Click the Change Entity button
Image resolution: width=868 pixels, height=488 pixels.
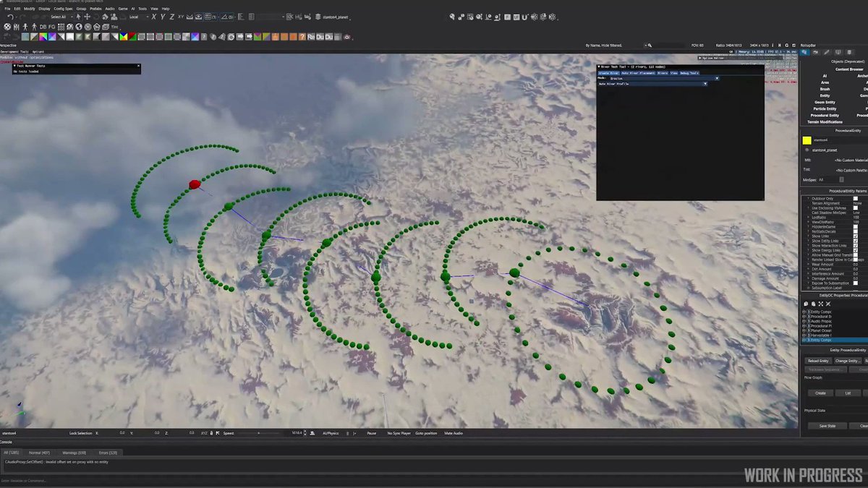848,361
